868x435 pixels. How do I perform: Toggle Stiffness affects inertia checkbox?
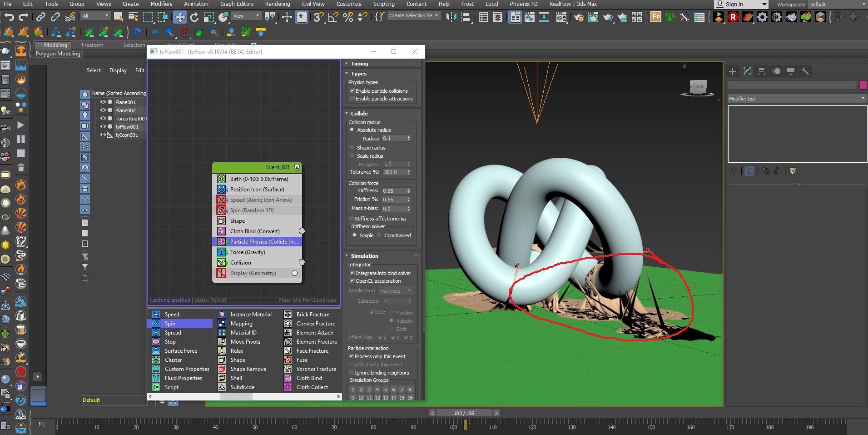[x=352, y=219]
